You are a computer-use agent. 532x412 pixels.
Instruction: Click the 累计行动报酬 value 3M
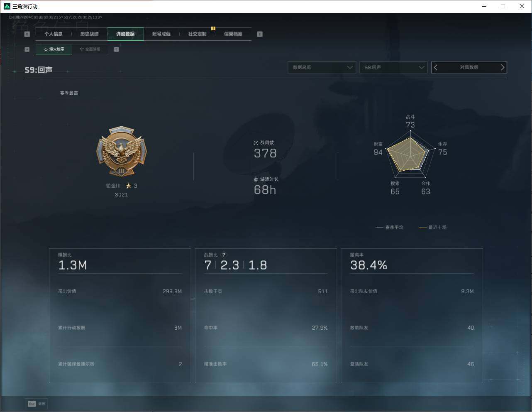pos(178,328)
